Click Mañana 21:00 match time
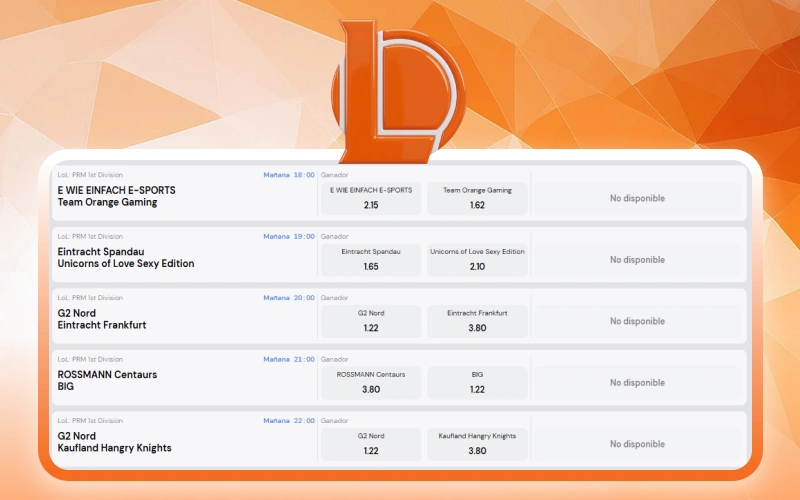This screenshot has width=800, height=500. [289, 359]
